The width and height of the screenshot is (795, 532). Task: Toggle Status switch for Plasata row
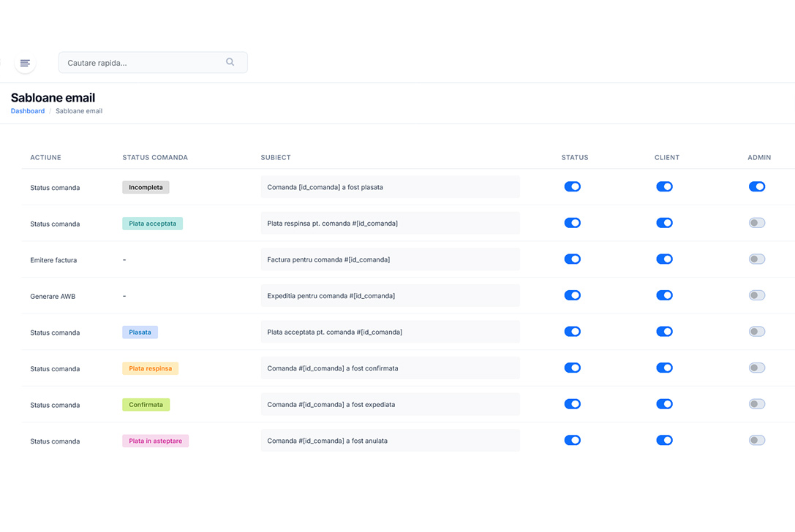click(x=572, y=331)
